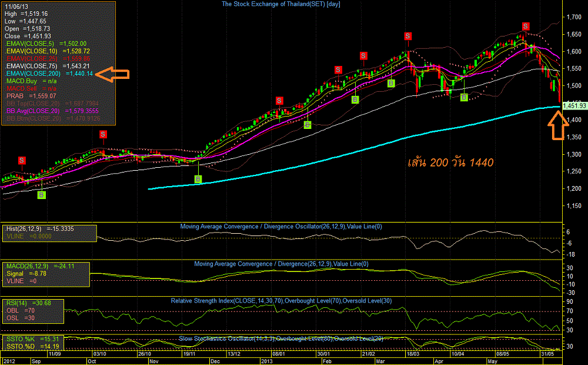
Task: Click the 'EMAV(CLOSE,10) =1,528.72' legend entry
Action: click(48, 51)
